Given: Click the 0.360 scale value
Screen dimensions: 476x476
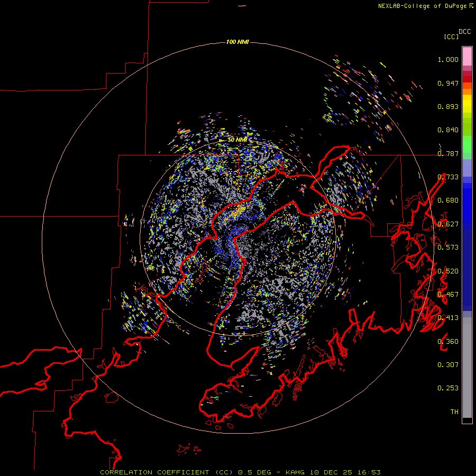Looking at the screenshot, I should [448, 342].
